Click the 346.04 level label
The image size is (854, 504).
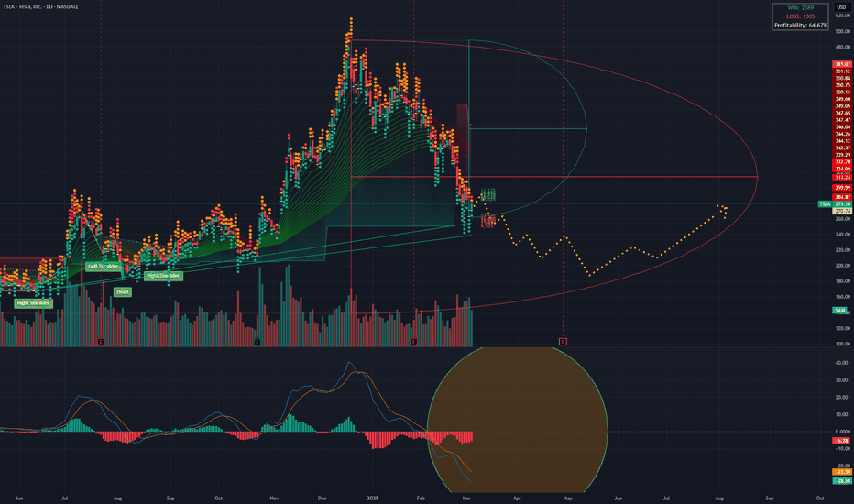(x=842, y=127)
